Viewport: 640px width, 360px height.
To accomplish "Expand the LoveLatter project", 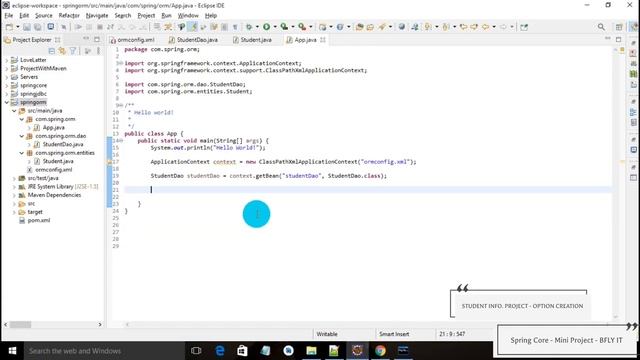I will pyautogui.click(x=7, y=60).
